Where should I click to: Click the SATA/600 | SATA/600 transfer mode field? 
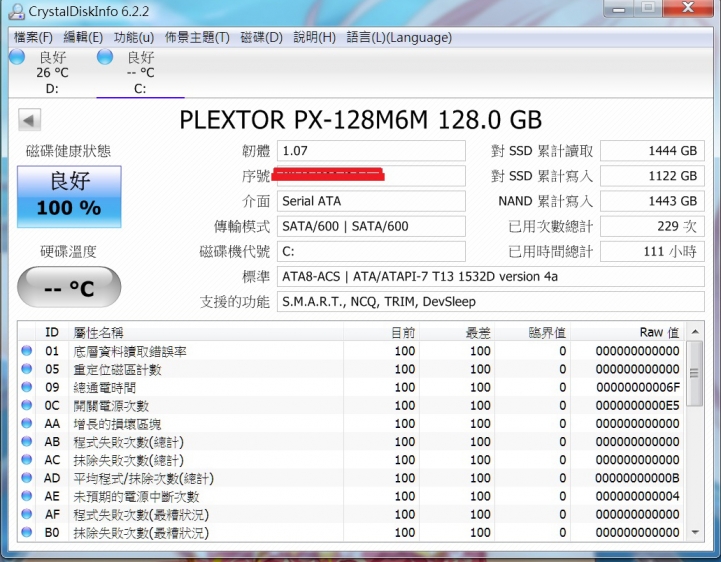click(x=371, y=226)
